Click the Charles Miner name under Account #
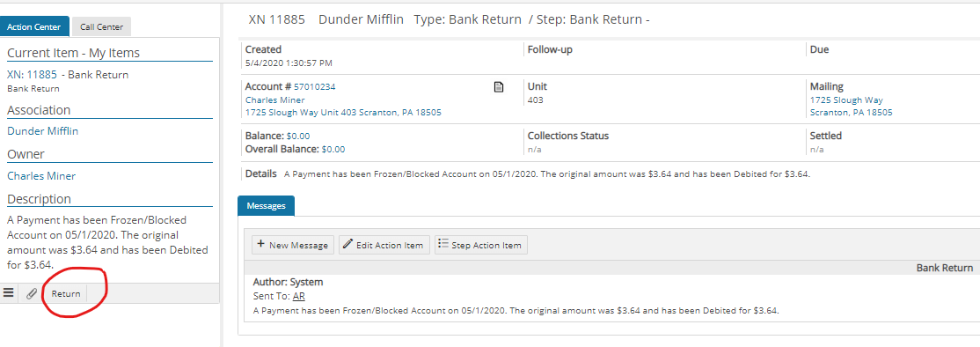This screenshot has height=347, width=980. click(275, 100)
